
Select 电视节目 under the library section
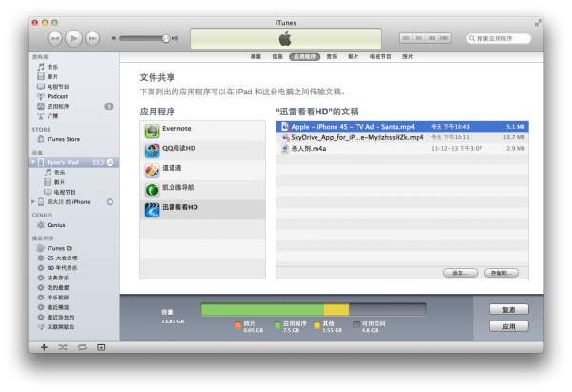74,87
